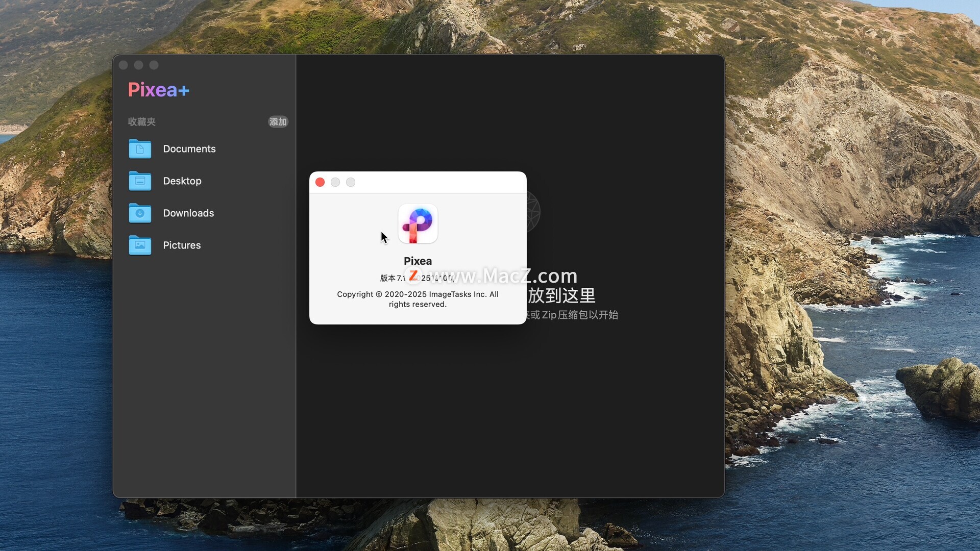Click the Pictures folder icon
Viewport: 980px width, 551px height.
[140, 245]
